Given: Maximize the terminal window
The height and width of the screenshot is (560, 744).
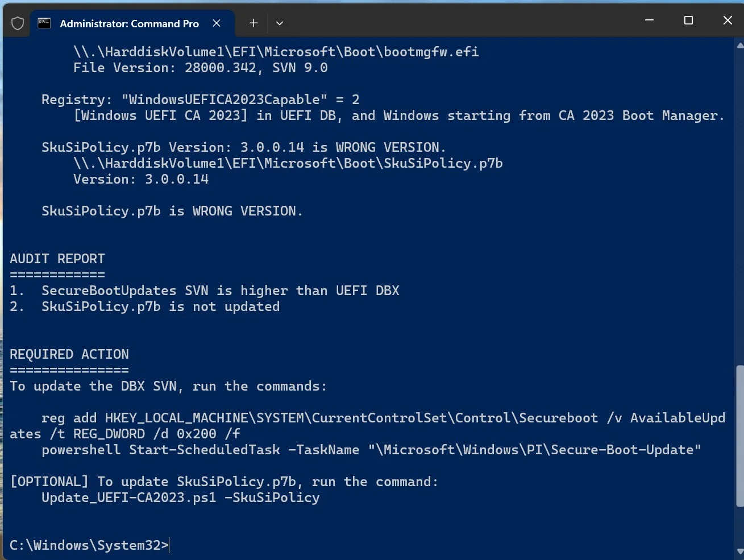Looking at the screenshot, I should pyautogui.click(x=688, y=20).
